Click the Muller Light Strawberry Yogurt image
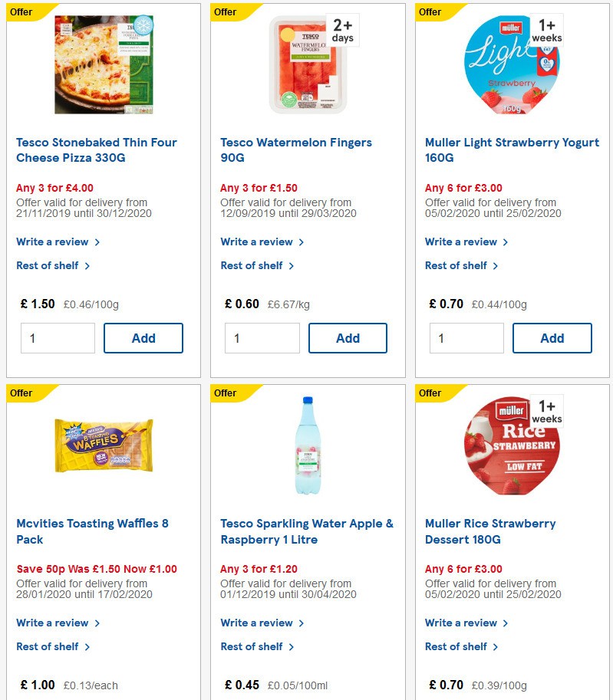 [x=509, y=64]
